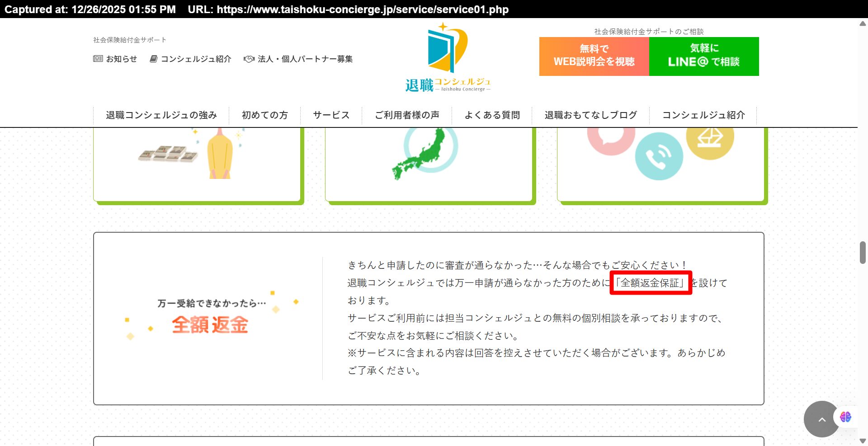Open よくある質問 menu item

492,115
